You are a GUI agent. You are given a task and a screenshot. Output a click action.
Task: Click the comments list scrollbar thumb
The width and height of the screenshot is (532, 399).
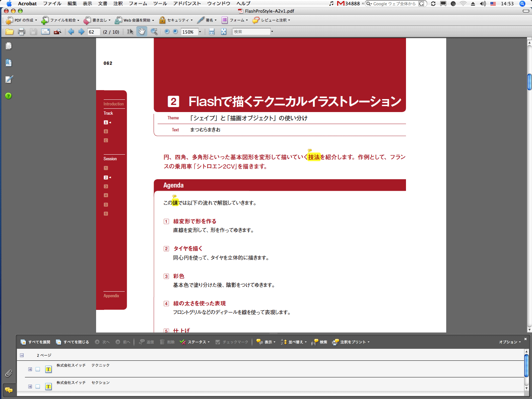coord(526,366)
